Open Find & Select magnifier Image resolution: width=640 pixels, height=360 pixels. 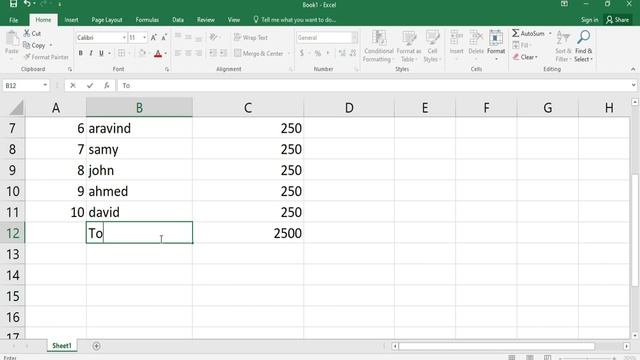pos(583,47)
